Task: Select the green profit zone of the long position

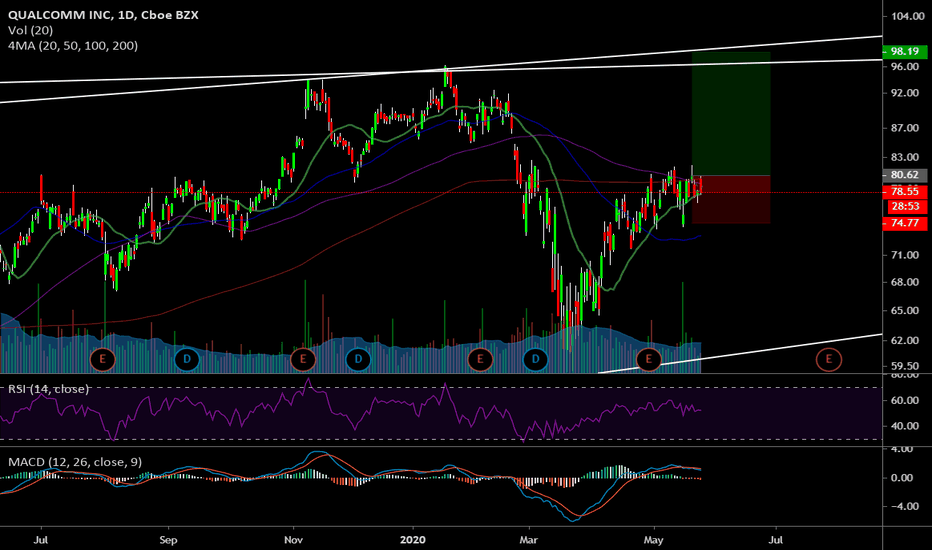Action: coord(731,114)
